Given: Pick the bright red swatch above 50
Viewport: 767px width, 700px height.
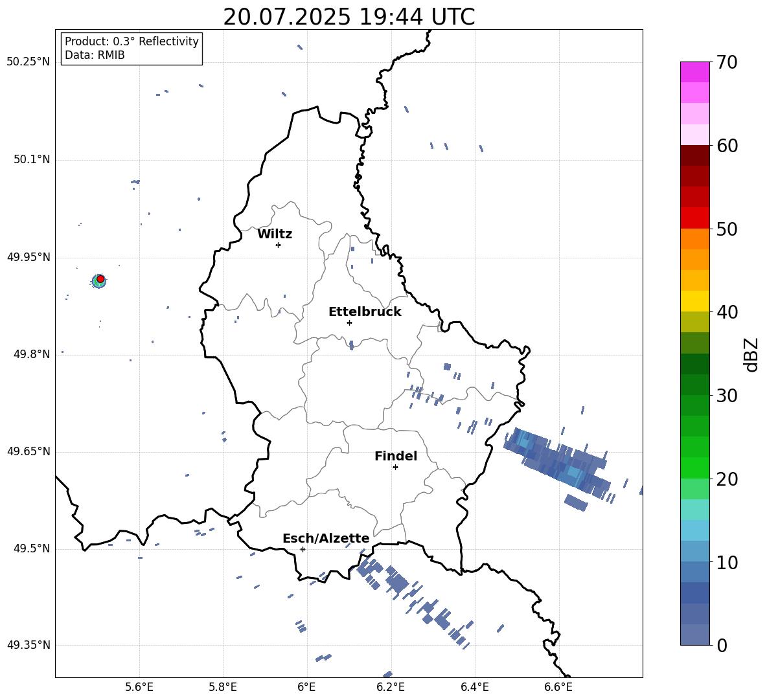Looking at the screenshot, I should tap(694, 218).
